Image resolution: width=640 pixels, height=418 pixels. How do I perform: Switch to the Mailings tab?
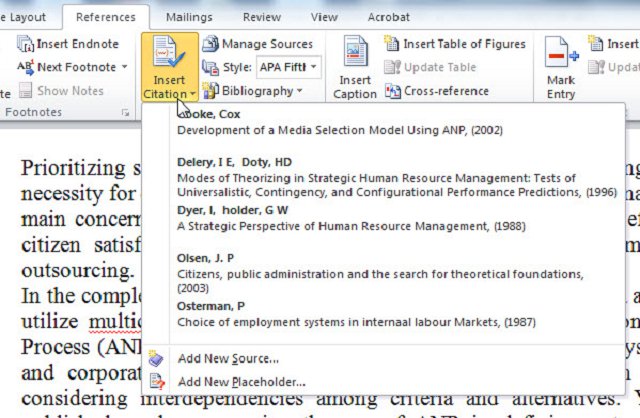(x=188, y=16)
